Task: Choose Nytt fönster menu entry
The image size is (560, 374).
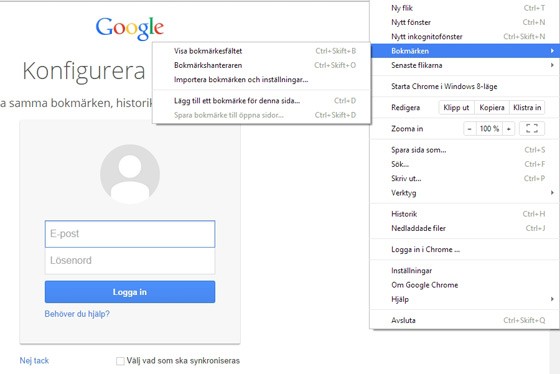Action: (464, 22)
